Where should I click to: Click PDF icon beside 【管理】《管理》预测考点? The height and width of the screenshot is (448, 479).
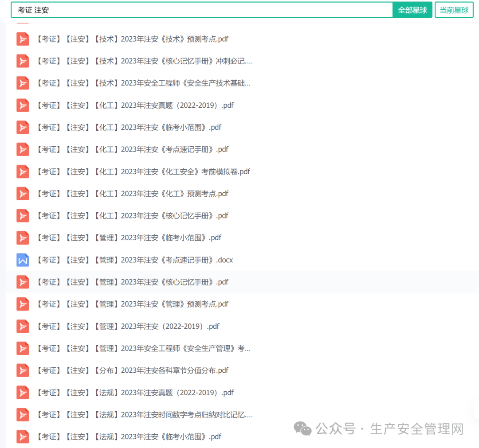[23, 304]
